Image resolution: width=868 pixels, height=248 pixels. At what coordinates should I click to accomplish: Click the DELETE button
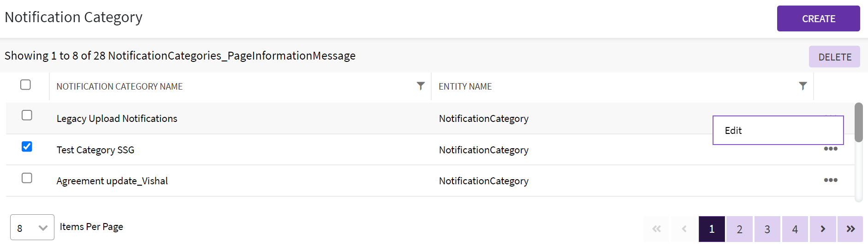834,57
